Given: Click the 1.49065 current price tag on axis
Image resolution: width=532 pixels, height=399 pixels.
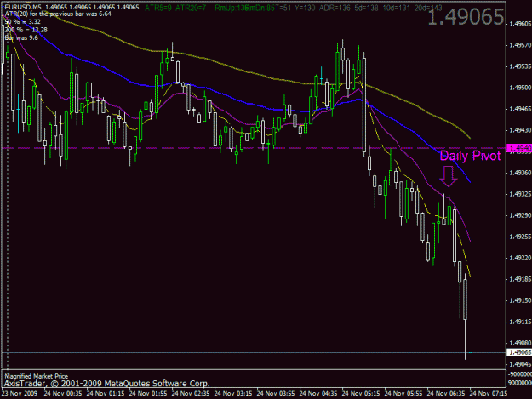Looking at the screenshot, I should pyautogui.click(x=518, y=352).
